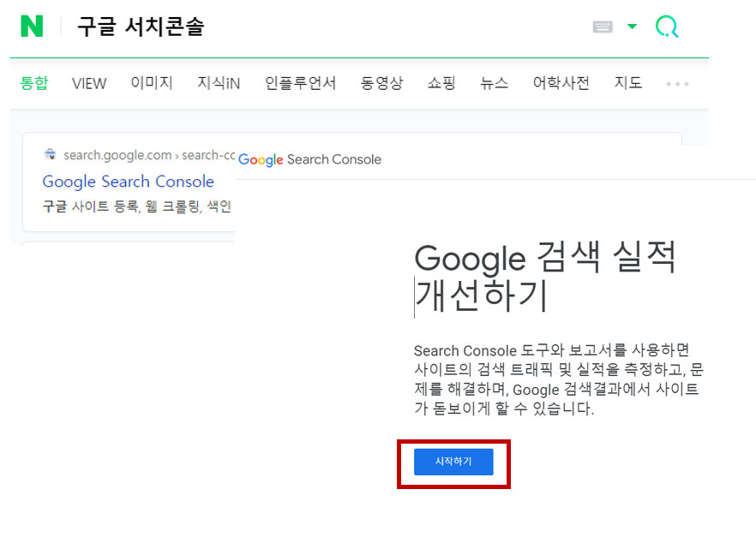Screen dimensions: 756x549
Task: Expand the search history dropdown arrow
Action: [632, 26]
